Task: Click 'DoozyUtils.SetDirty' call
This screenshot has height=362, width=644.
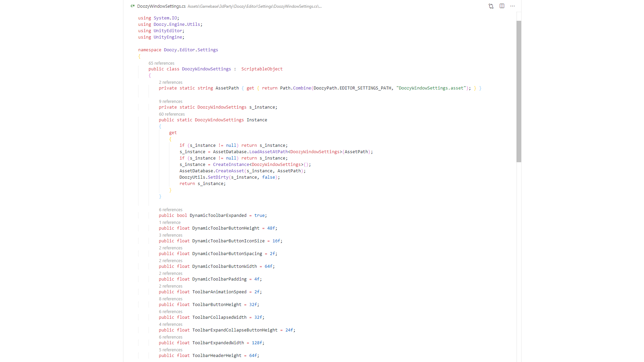Action: coord(204,177)
